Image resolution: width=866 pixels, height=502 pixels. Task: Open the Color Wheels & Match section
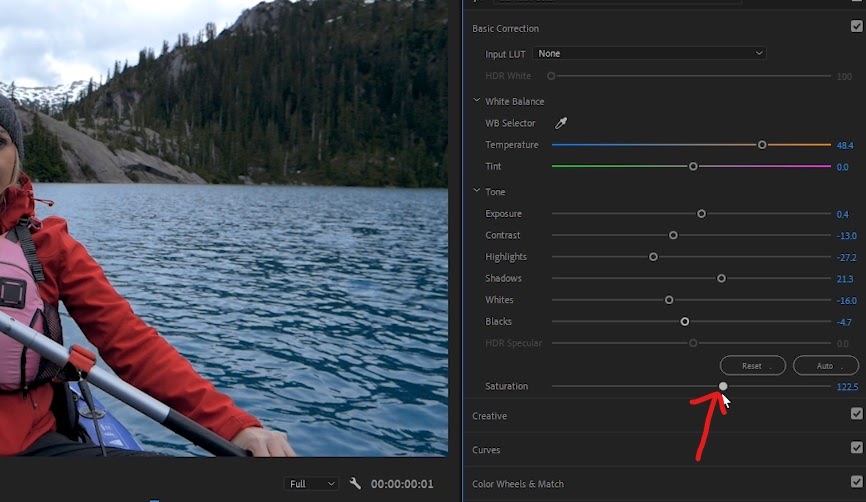[x=518, y=484]
